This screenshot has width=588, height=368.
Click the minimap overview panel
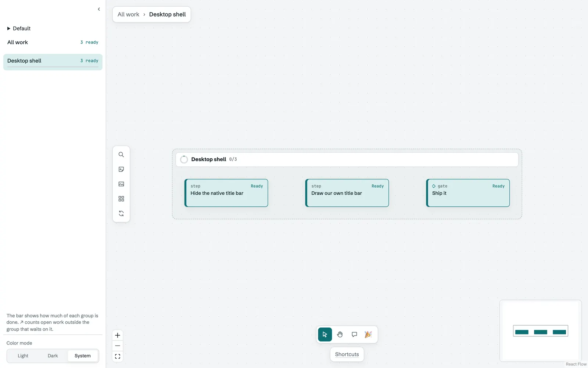[x=541, y=331]
